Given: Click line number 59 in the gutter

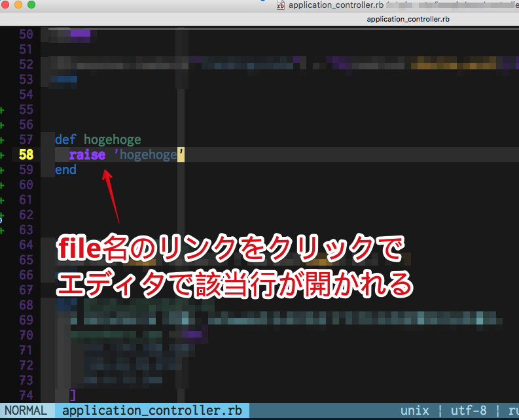Looking at the screenshot, I should 26,170.
